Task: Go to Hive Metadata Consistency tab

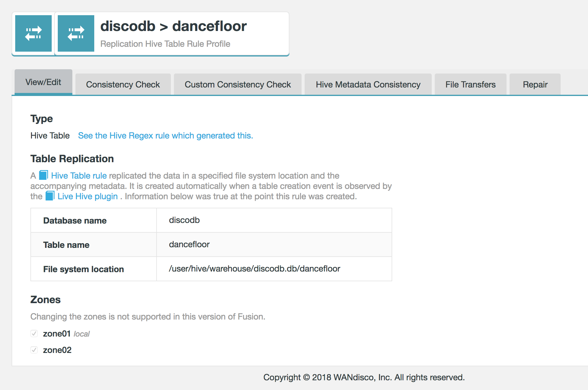Action: pos(368,84)
